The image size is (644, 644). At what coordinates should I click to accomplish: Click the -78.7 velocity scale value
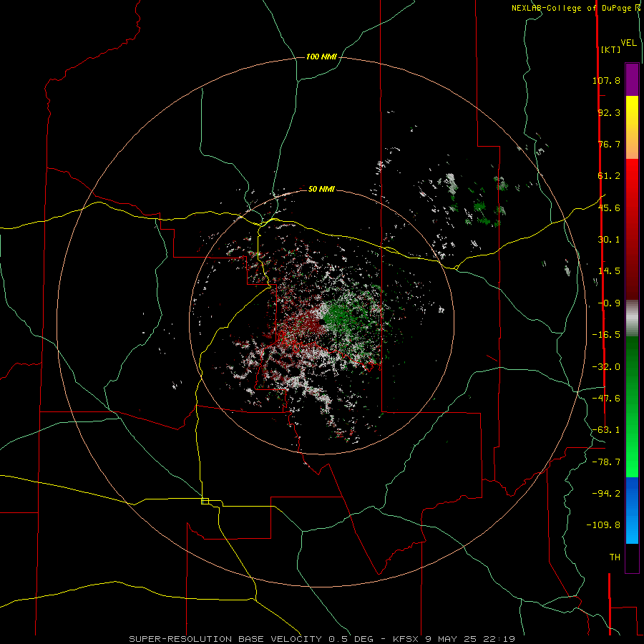coord(606,462)
